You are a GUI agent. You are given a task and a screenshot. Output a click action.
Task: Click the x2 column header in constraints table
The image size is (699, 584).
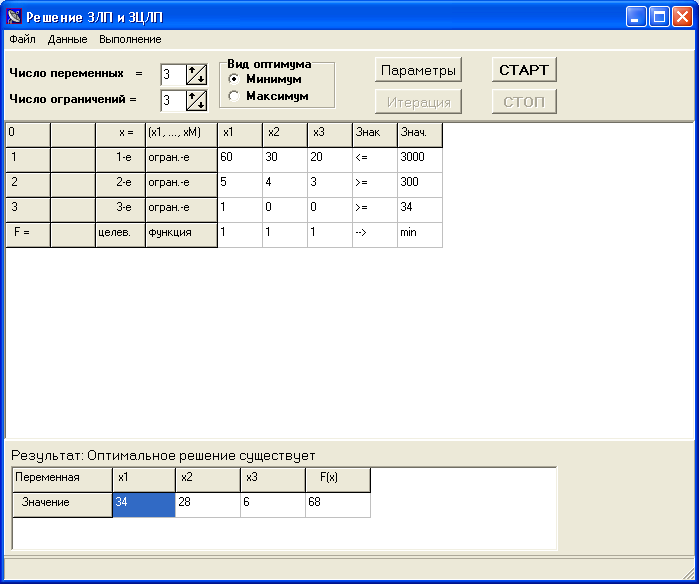click(x=285, y=135)
